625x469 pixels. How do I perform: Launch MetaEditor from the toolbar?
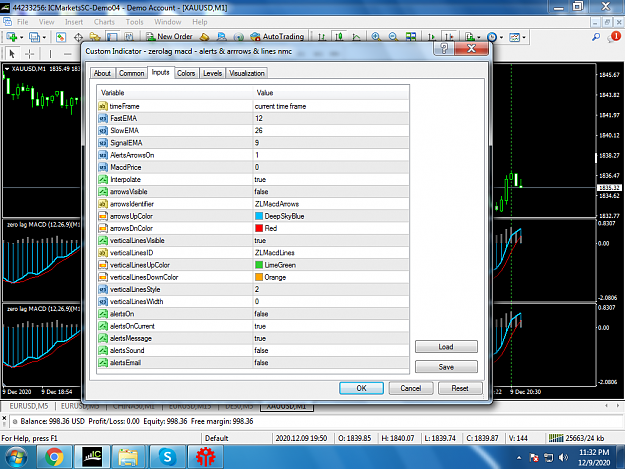[x=204, y=37]
